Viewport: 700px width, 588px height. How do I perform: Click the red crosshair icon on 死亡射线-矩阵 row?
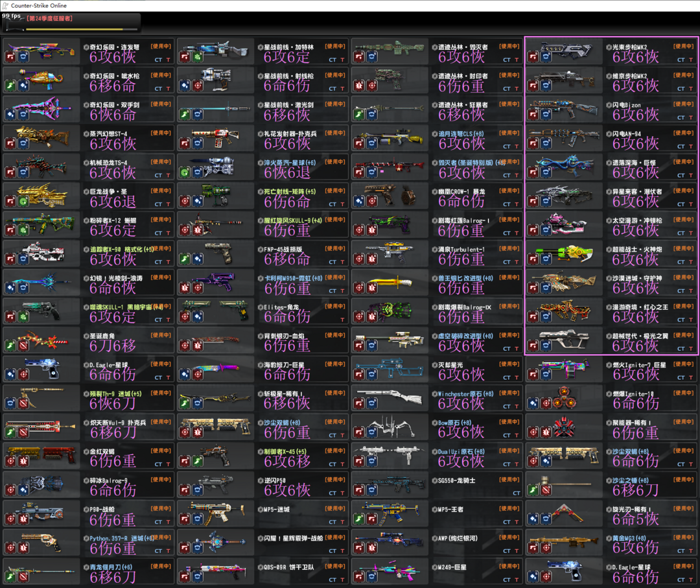point(185,202)
